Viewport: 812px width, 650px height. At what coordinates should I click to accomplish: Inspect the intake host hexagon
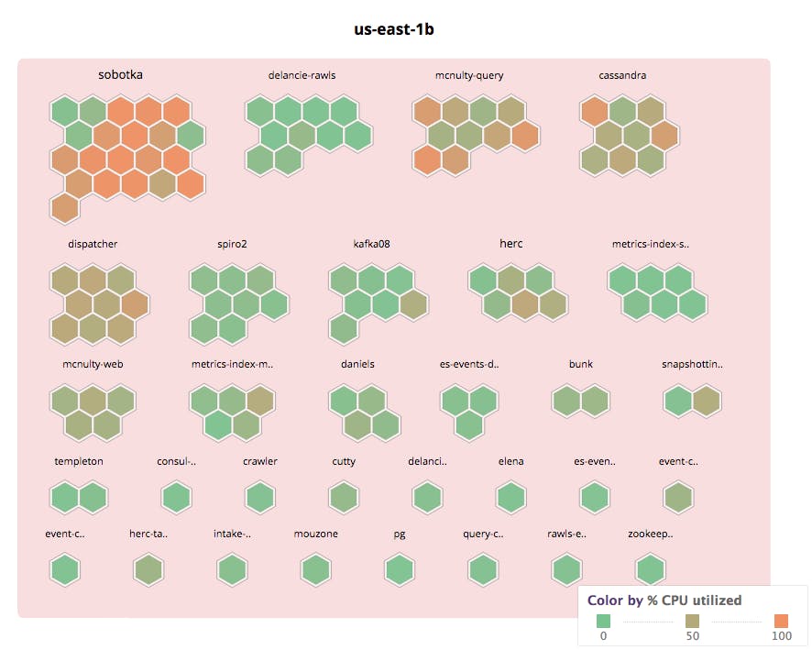click(232, 569)
